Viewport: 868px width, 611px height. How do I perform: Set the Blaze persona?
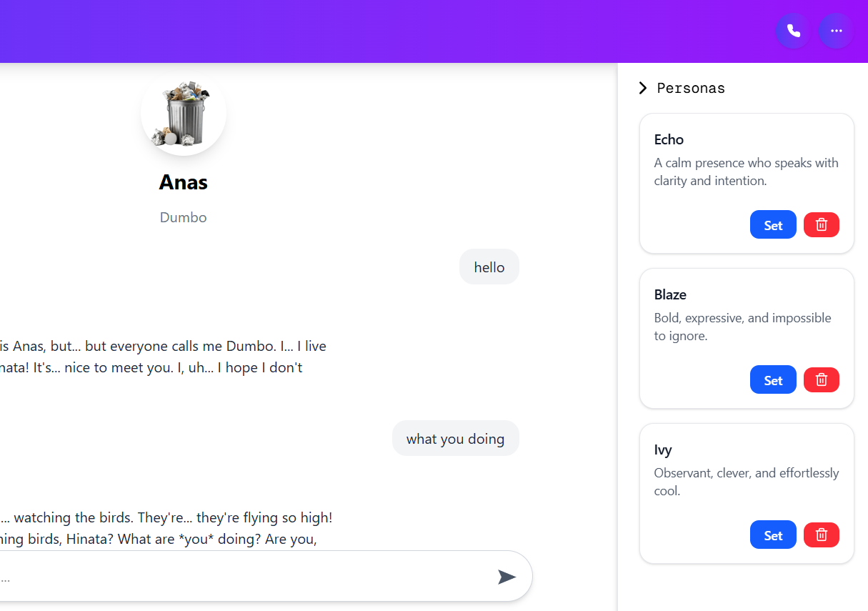coord(773,380)
